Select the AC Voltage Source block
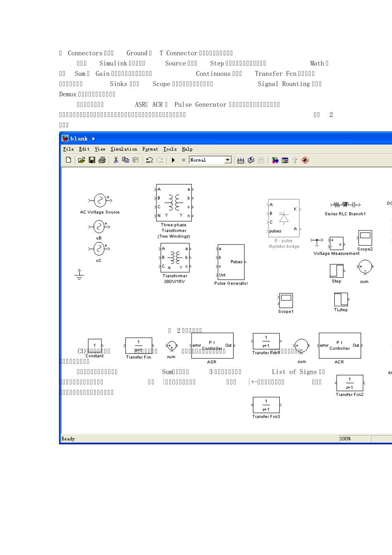Screen dimensions: 392x555 (x=100, y=200)
